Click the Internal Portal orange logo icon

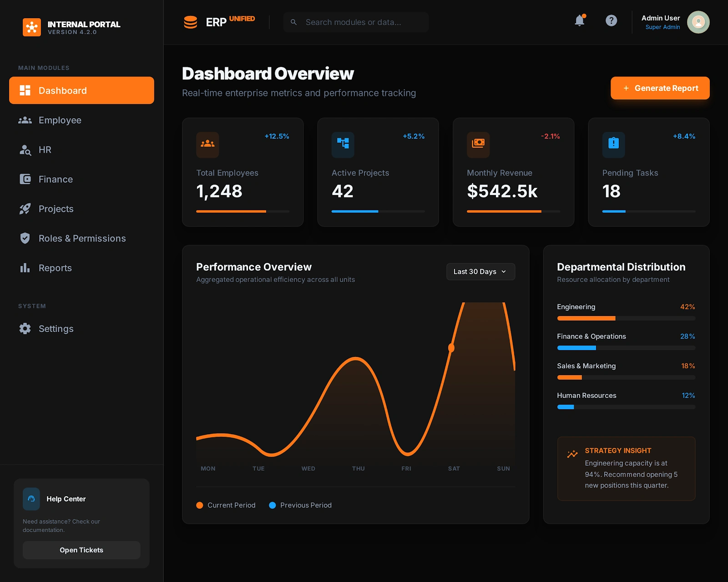coord(32,27)
